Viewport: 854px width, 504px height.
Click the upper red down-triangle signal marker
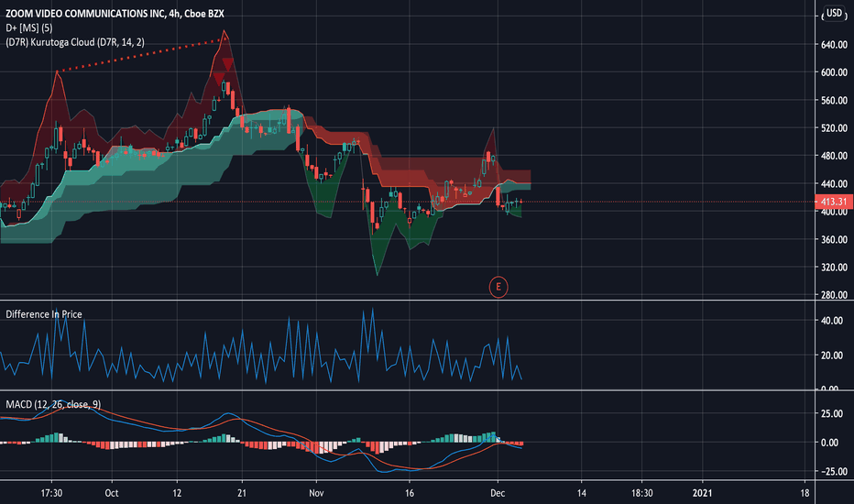coord(227,64)
